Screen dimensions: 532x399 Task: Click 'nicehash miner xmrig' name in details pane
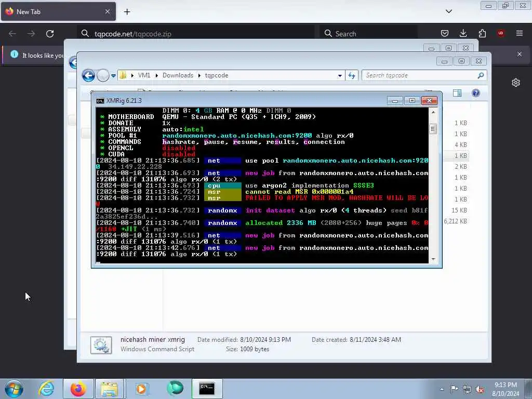click(153, 340)
